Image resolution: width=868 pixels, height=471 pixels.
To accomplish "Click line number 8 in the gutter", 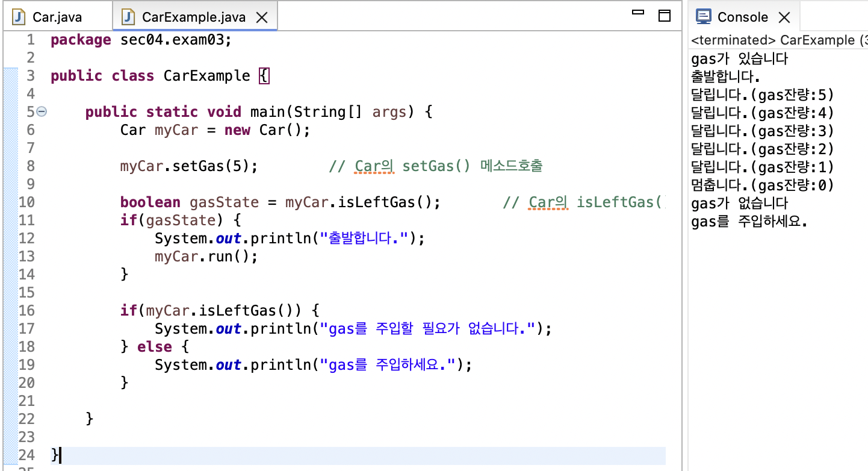I will coord(31,166).
